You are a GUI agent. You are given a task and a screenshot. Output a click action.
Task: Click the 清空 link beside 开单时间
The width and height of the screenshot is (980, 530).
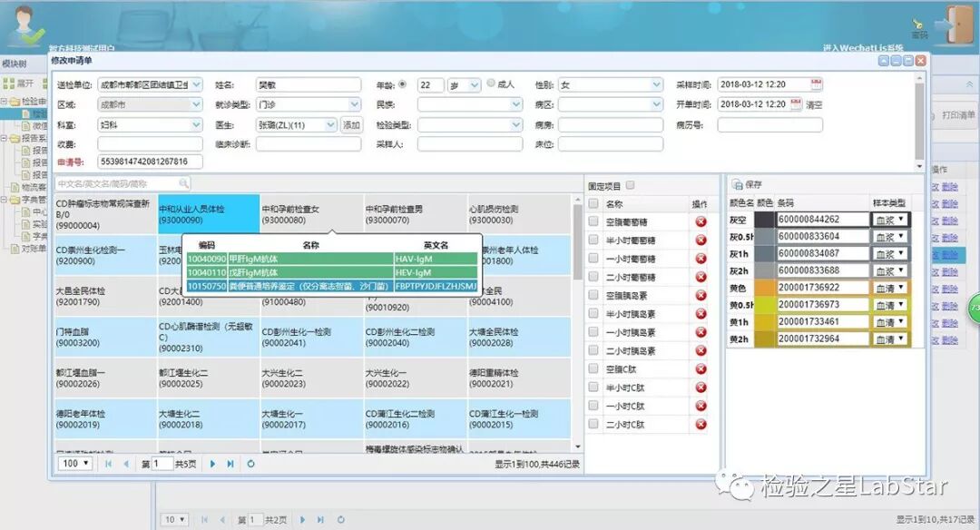pos(814,105)
